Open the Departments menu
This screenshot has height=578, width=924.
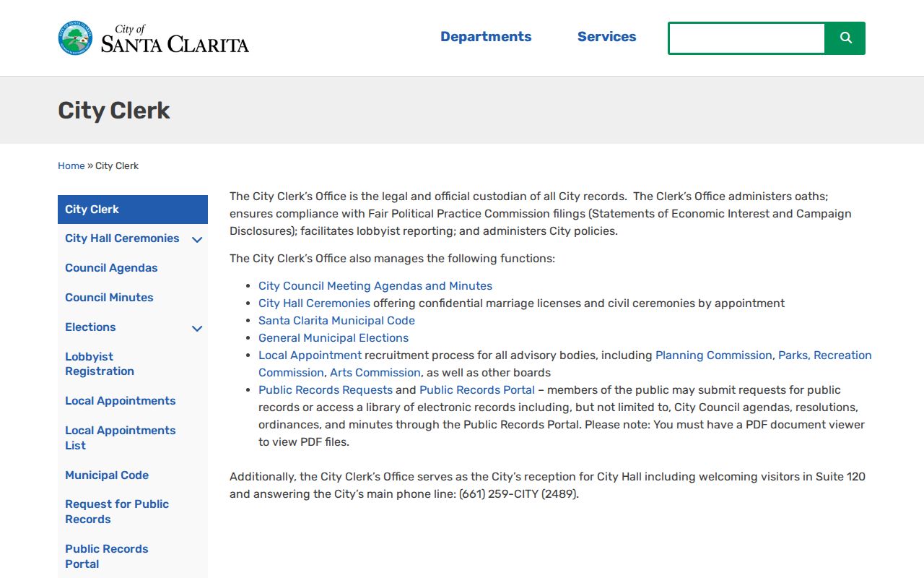pos(486,37)
